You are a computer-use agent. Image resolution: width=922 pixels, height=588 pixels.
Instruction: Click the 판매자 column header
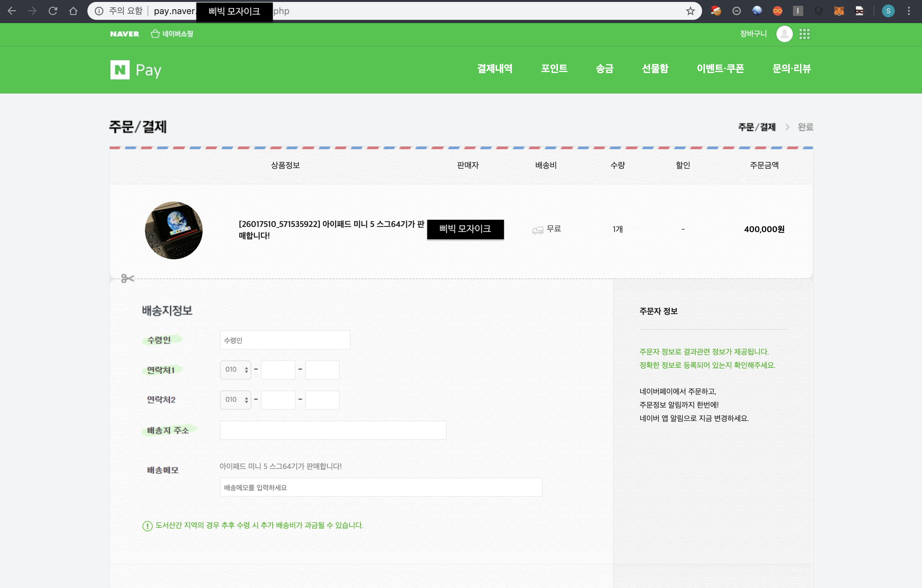click(468, 165)
